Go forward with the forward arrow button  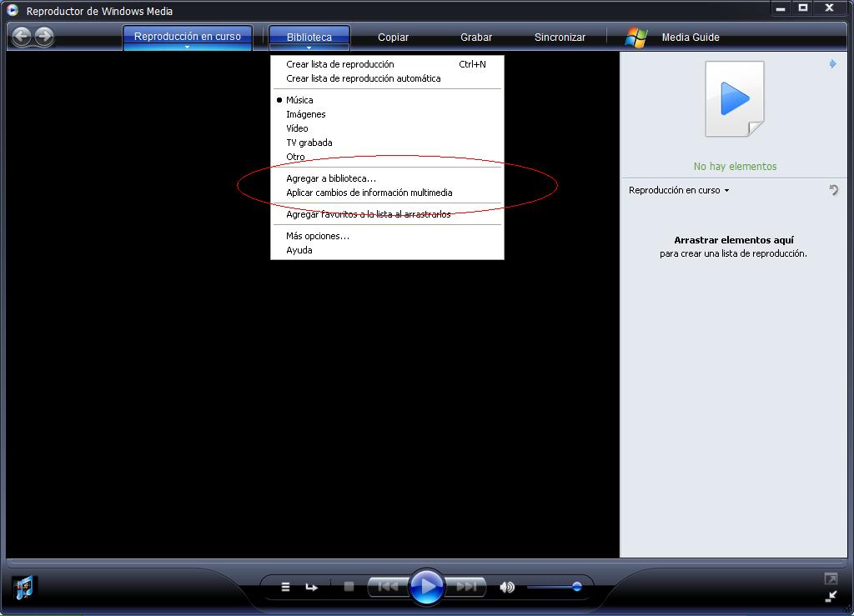point(44,37)
